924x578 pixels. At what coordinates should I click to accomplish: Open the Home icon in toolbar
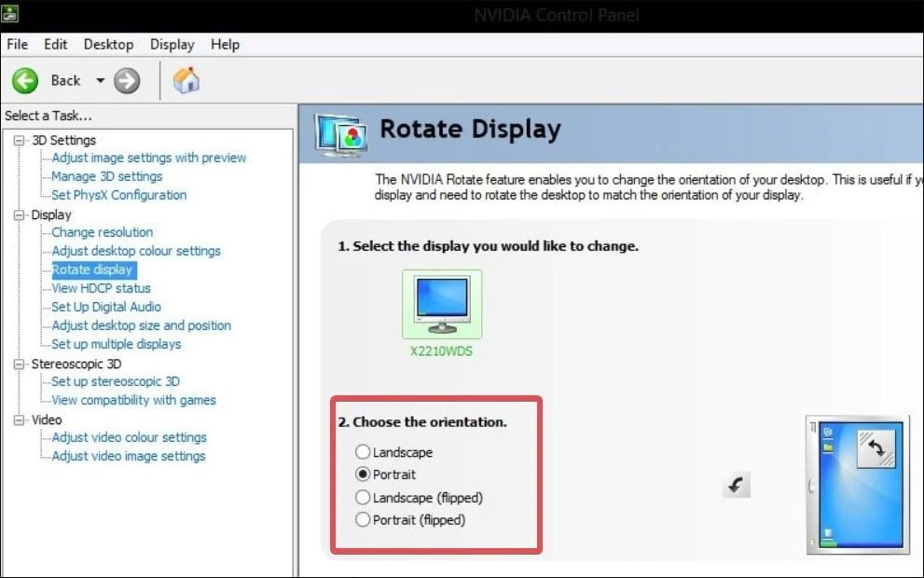[186, 80]
